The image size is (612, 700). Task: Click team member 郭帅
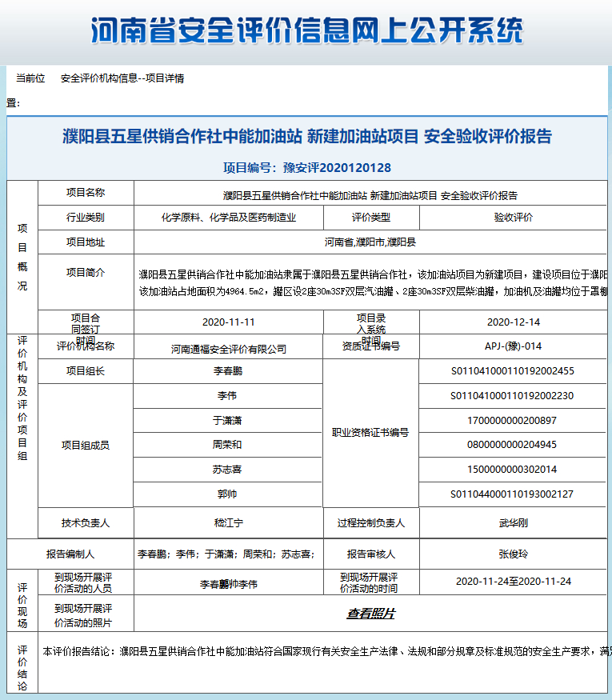pyautogui.click(x=227, y=494)
